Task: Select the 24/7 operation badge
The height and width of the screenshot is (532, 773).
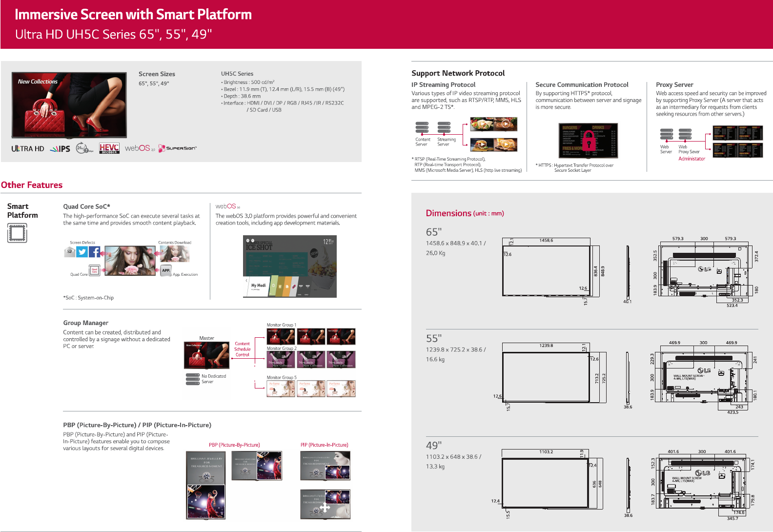Action: coord(84,148)
